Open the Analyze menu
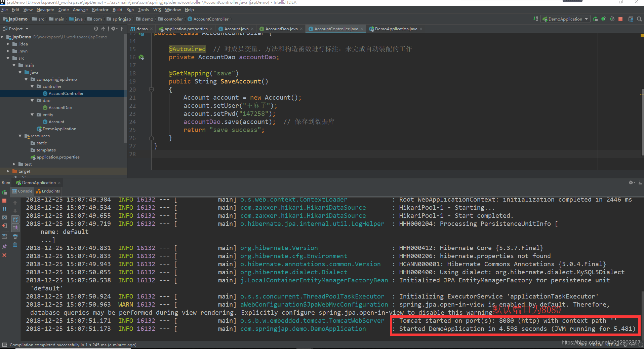The height and width of the screenshot is (349, 644). coord(80,10)
